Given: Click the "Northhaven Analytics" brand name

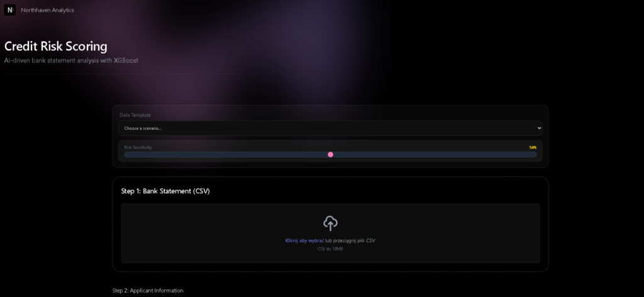Looking at the screenshot, I should pyautogui.click(x=48, y=10).
